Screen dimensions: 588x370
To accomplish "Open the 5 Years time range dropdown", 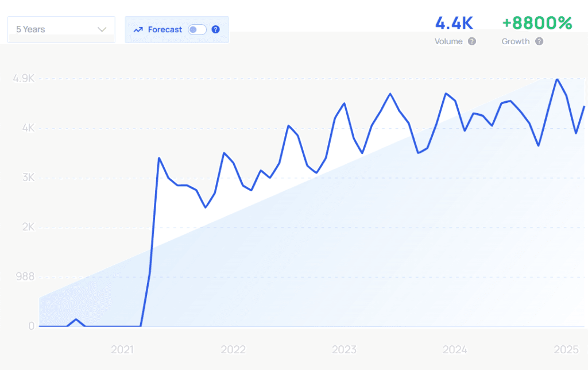I will click(x=61, y=29).
